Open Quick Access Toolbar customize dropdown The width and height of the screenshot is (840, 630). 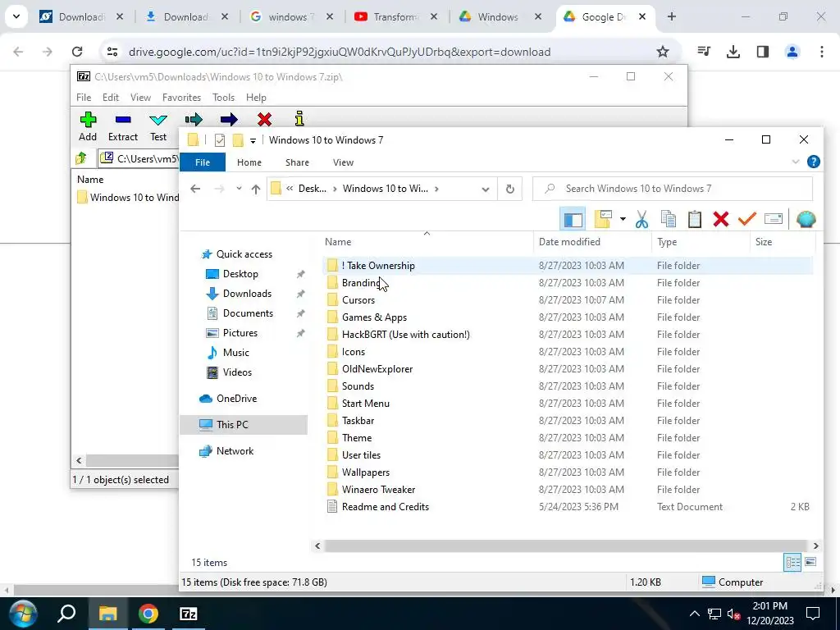pyautogui.click(x=253, y=141)
